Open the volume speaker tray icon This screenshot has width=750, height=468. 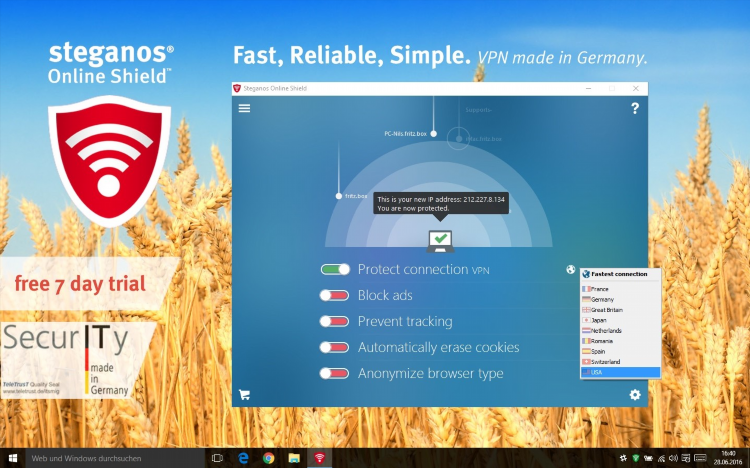(673, 458)
